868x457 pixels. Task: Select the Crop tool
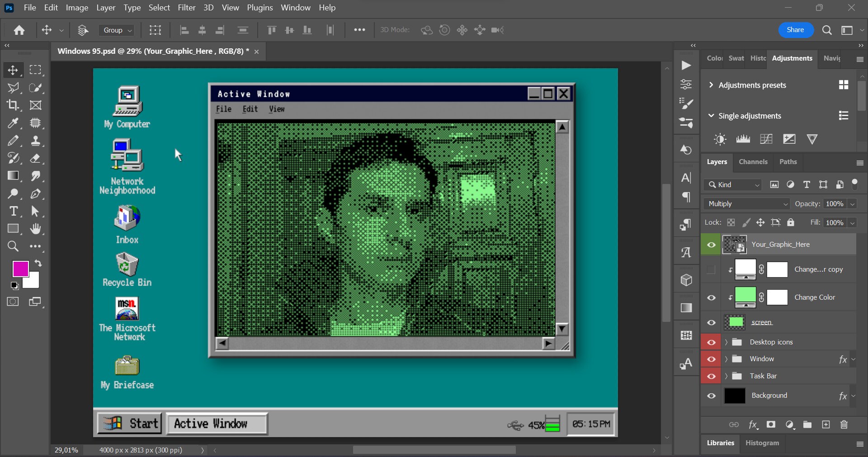(13, 105)
